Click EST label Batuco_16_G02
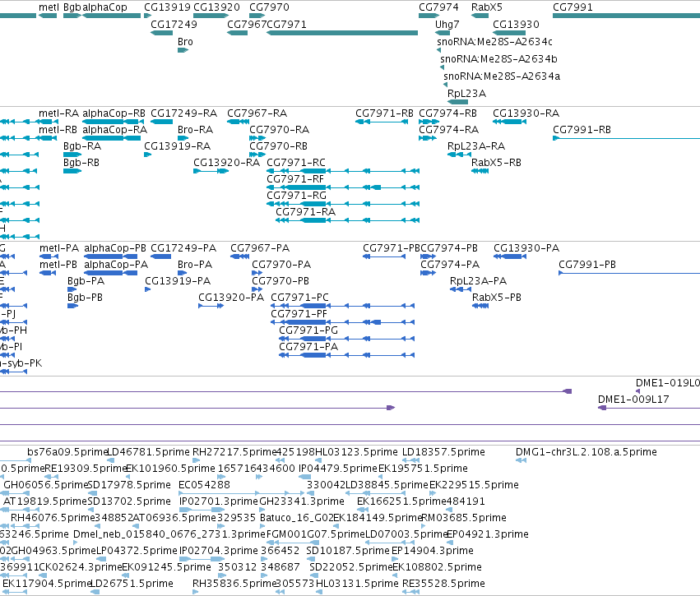This screenshot has height=596, width=700. [x=296, y=518]
